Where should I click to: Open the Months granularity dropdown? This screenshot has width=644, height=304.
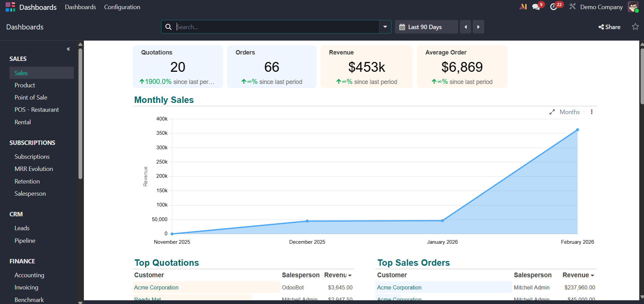(572, 112)
